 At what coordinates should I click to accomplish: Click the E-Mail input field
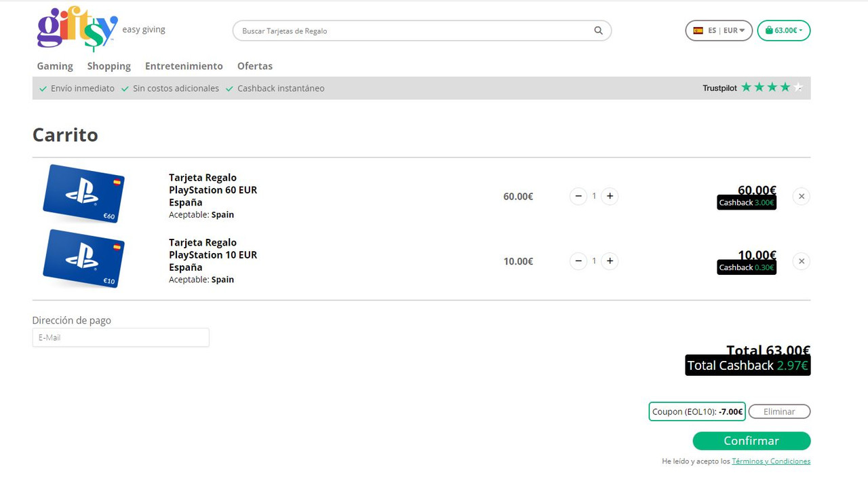point(121,337)
